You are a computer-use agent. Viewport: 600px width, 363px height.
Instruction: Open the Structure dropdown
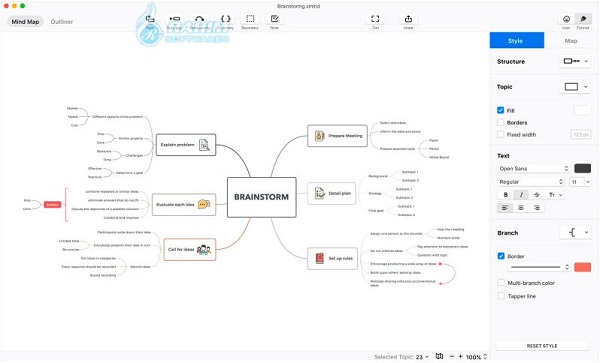tap(575, 61)
